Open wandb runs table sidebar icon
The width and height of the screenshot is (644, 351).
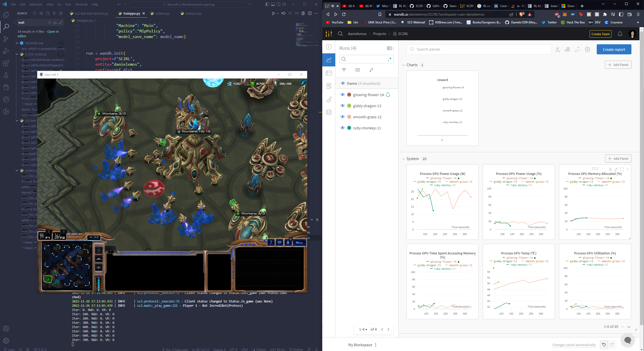329,73
